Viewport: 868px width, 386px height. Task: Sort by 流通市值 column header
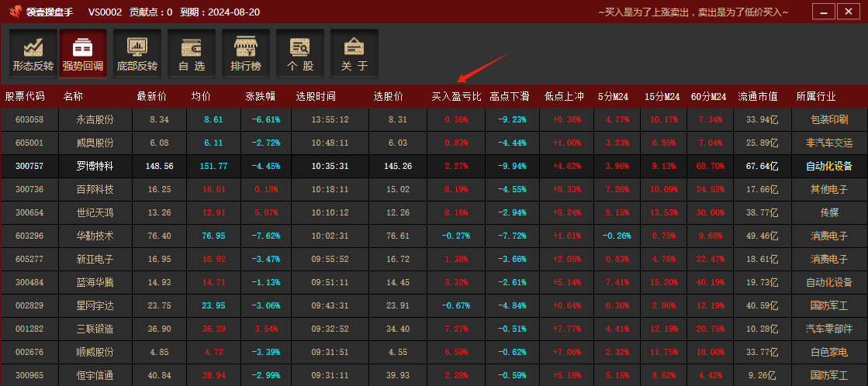(757, 97)
